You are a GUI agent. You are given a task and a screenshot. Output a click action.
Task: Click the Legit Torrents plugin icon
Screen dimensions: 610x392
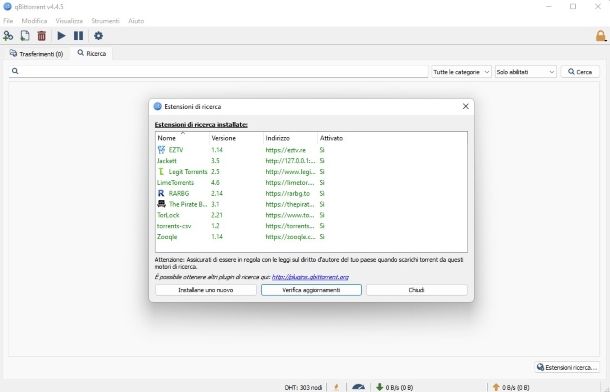click(161, 172)
